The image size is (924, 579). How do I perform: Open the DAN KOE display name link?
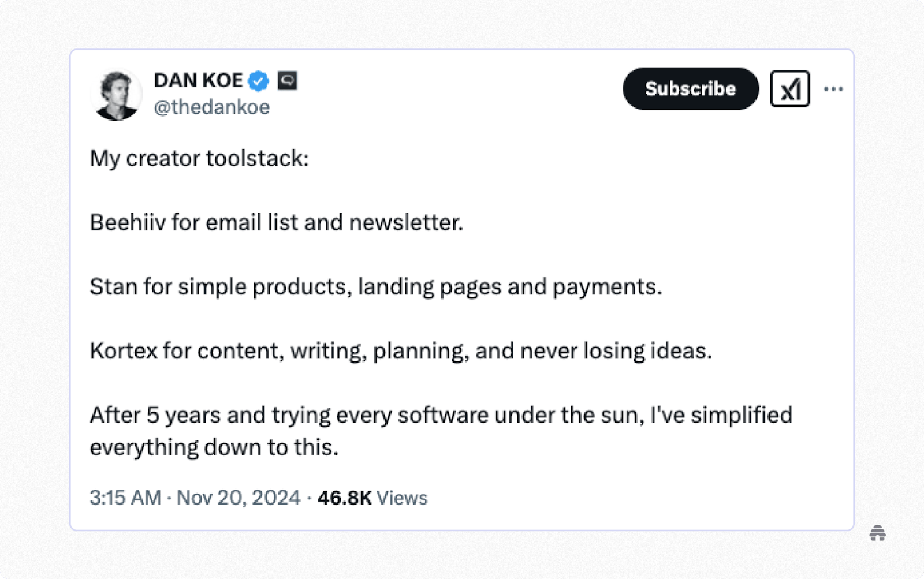[198, 80]
